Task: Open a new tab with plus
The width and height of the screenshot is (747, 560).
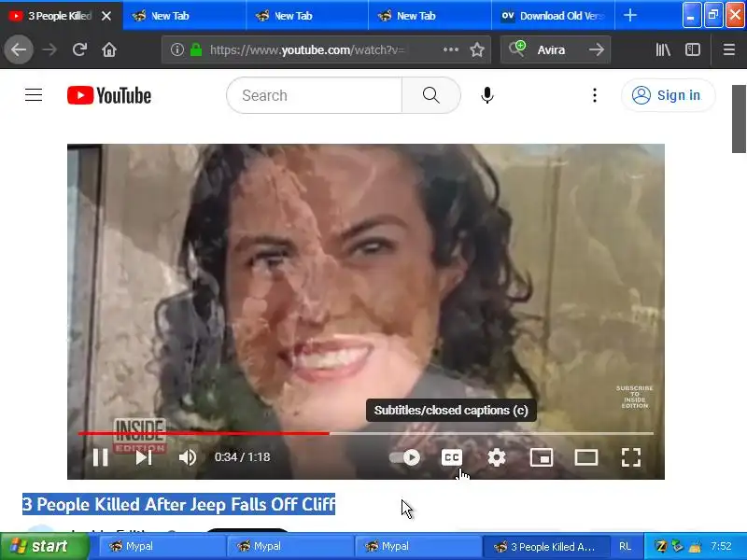Action: (x=629, y=16)
